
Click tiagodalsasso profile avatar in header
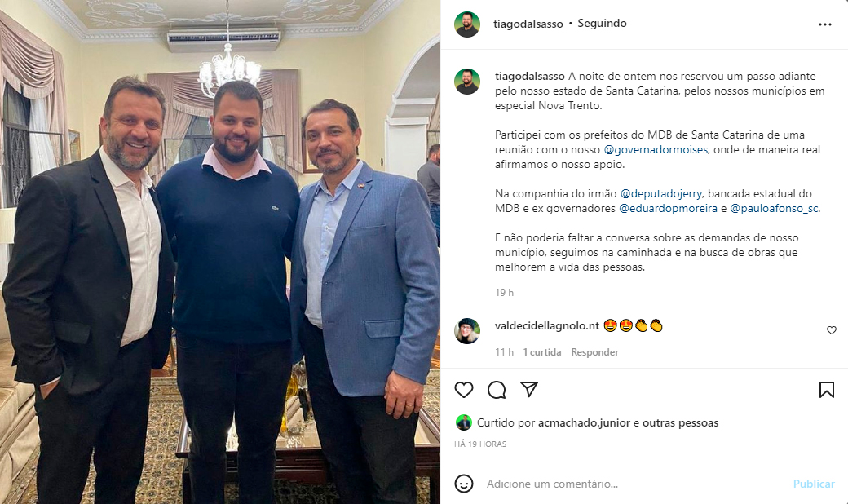[467, 24]
